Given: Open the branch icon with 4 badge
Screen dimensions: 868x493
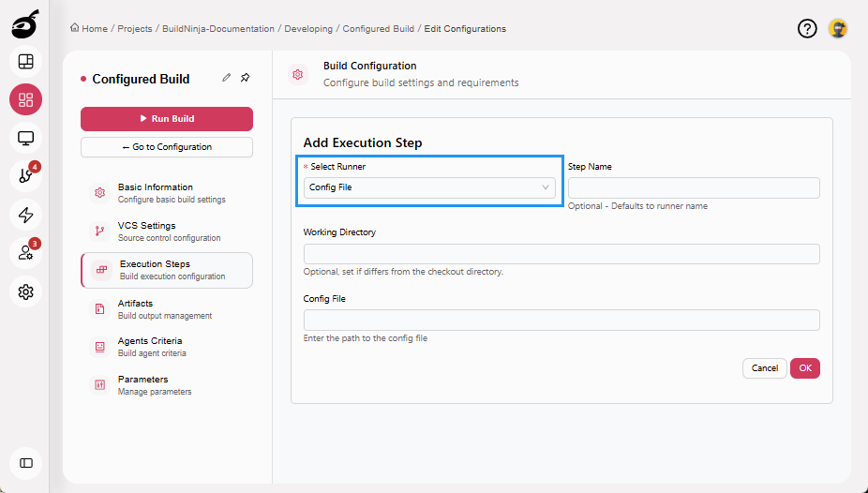Looking at the screenshot, I should (x=25, y=176).
